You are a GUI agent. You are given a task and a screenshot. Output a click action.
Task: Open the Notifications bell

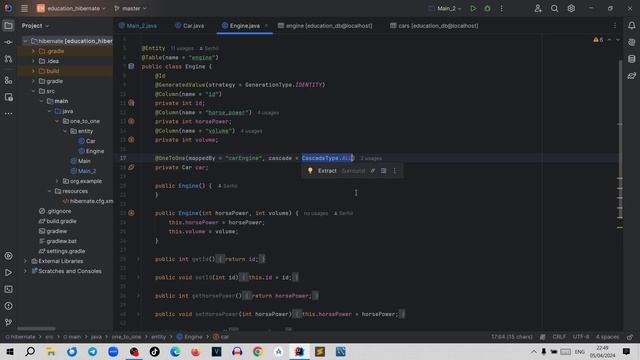point(631,26)
